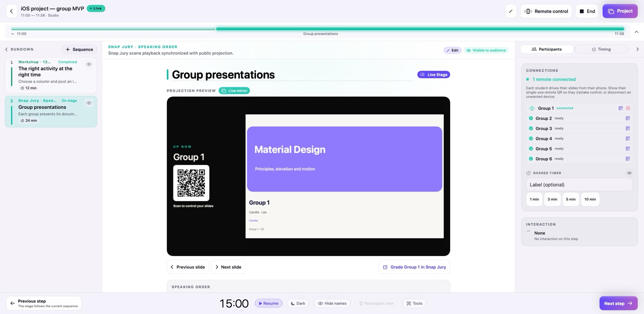Image resolution: width=644 pixels, height=314 pixels.
Task: Expand the right panel arrow beside Timing
Action: click(x=637, y=49)
